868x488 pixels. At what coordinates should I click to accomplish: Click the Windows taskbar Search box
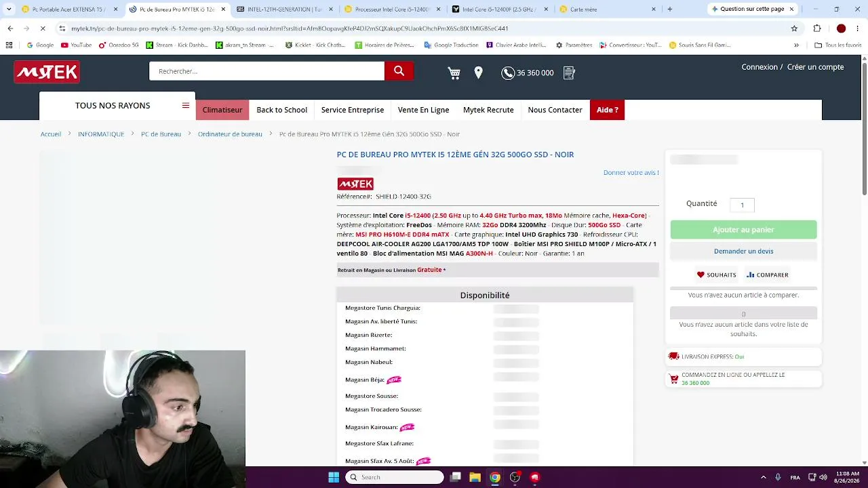(395, 477)
